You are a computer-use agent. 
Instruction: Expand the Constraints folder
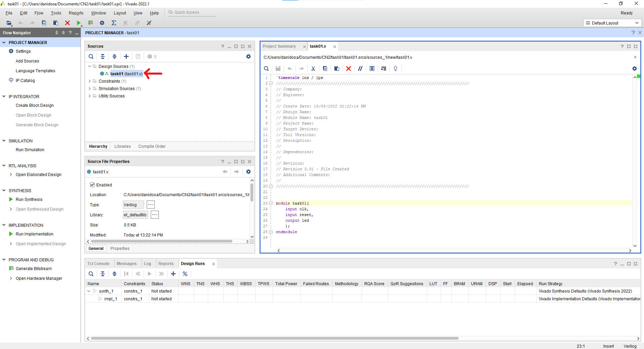90,81
